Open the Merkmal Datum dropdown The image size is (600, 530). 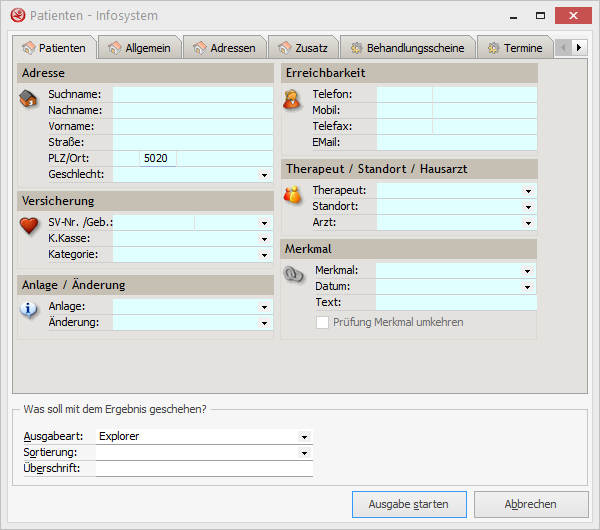(528, 286)
